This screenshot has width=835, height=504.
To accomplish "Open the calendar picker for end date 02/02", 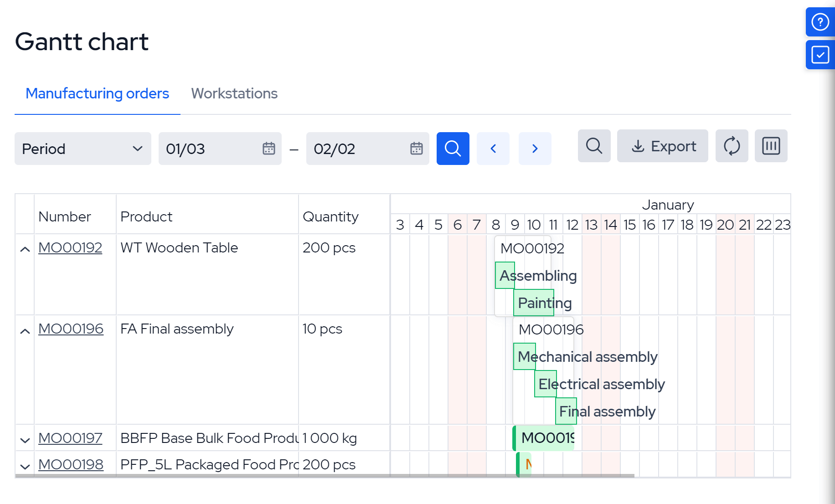I will pyautogui.click(x=416, y=149).
